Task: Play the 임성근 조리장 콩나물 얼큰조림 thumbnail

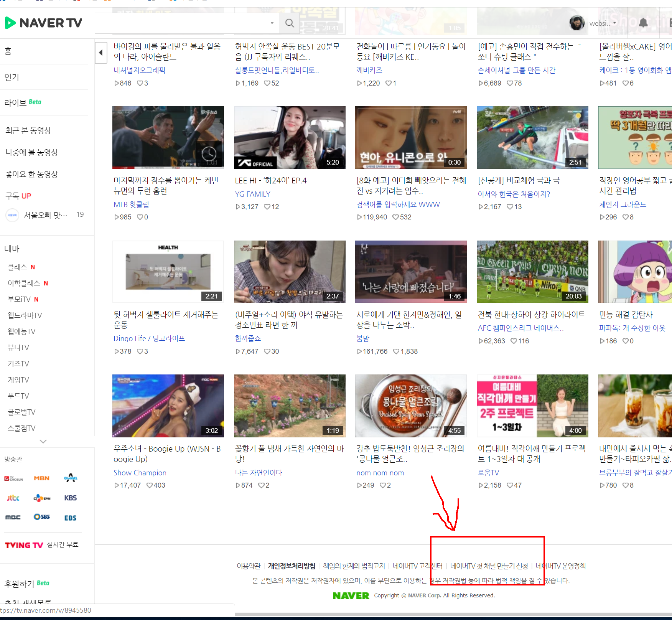Action: (411, 406)
